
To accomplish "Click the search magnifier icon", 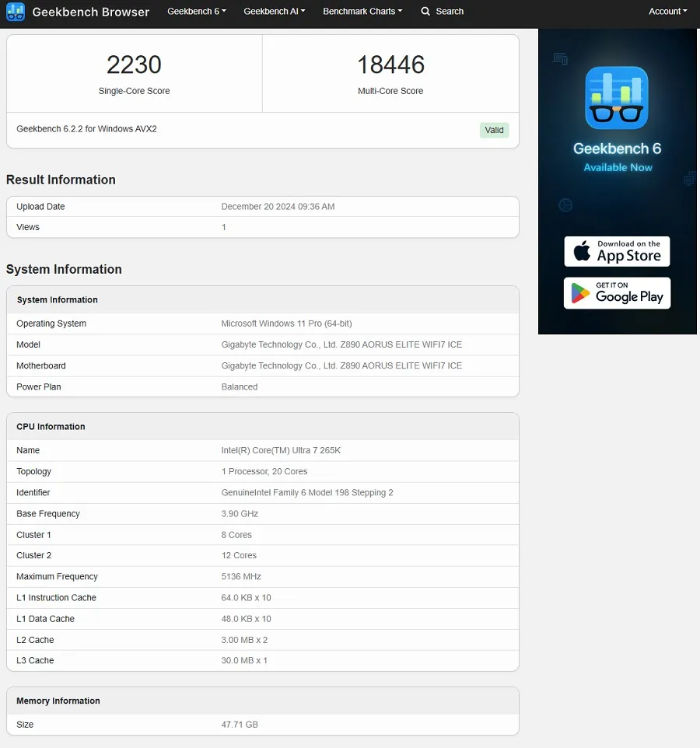I will click(425, 11).
